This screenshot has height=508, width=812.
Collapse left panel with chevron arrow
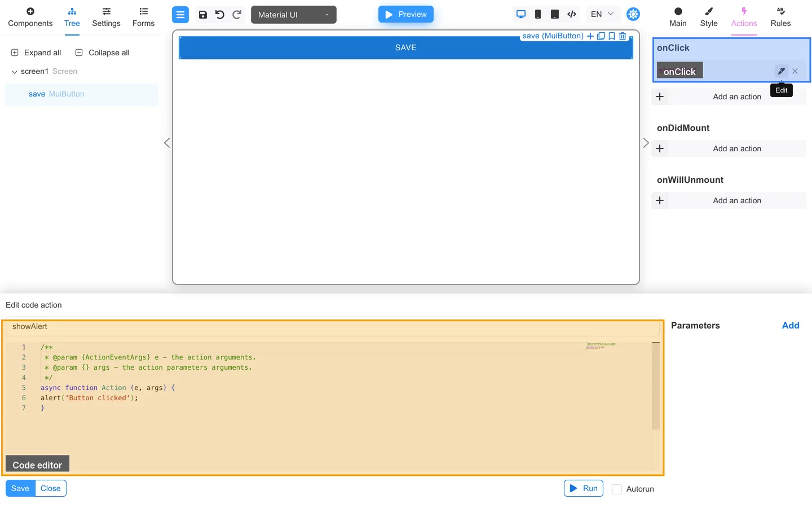click(167, 143)
